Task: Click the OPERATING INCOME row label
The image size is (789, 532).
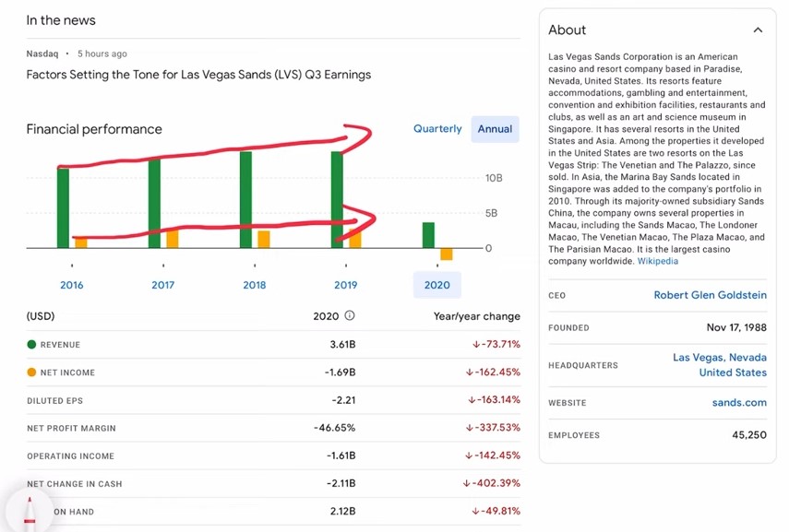Action: click(x=70, y=456)
